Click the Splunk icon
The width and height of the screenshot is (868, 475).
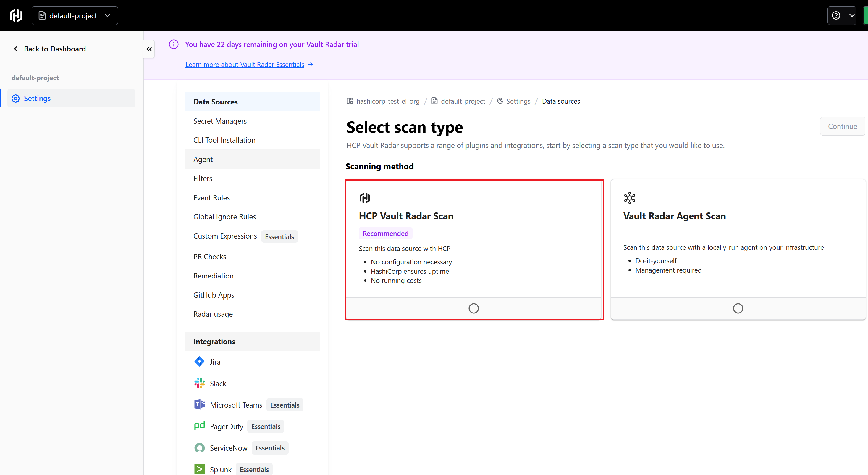(x=199, y=469)
